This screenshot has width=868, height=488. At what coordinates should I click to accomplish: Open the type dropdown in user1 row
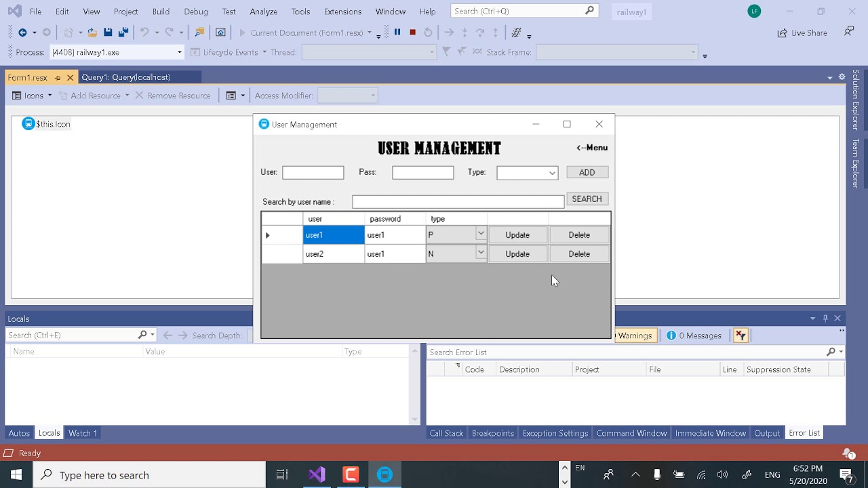[481, 234]
